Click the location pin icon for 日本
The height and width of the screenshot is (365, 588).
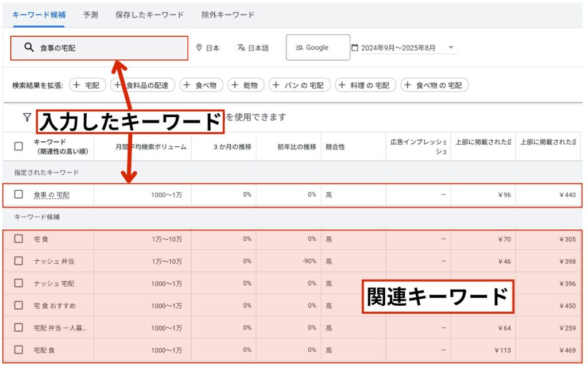click(199, 48)
